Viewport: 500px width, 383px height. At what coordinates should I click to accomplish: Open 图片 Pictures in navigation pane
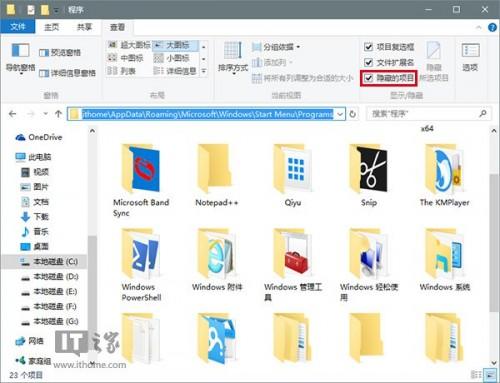pyautogui.click(x=35, y=187)
